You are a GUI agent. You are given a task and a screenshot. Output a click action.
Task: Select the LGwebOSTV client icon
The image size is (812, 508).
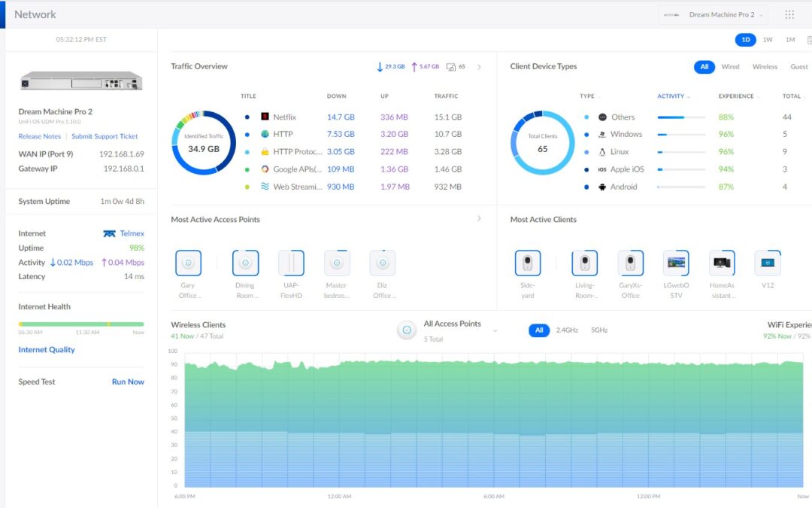676,263
